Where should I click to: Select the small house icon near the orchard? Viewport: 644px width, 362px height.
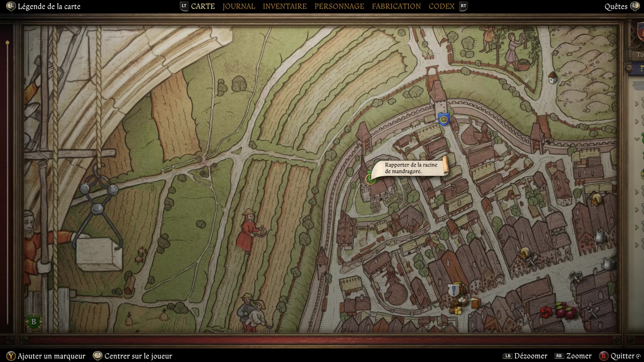coord(552,78)
